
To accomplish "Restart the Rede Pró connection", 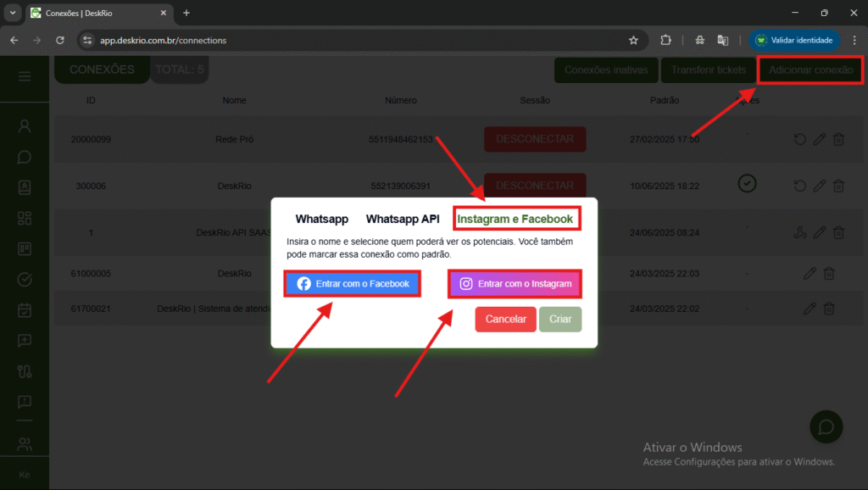I will (800, 139).
